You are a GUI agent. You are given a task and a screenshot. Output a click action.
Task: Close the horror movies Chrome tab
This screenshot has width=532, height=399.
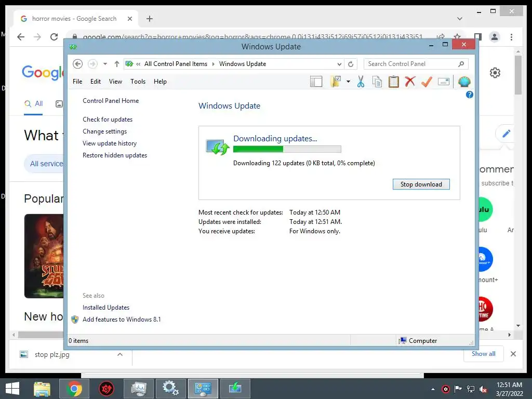[x=129, y=19]
